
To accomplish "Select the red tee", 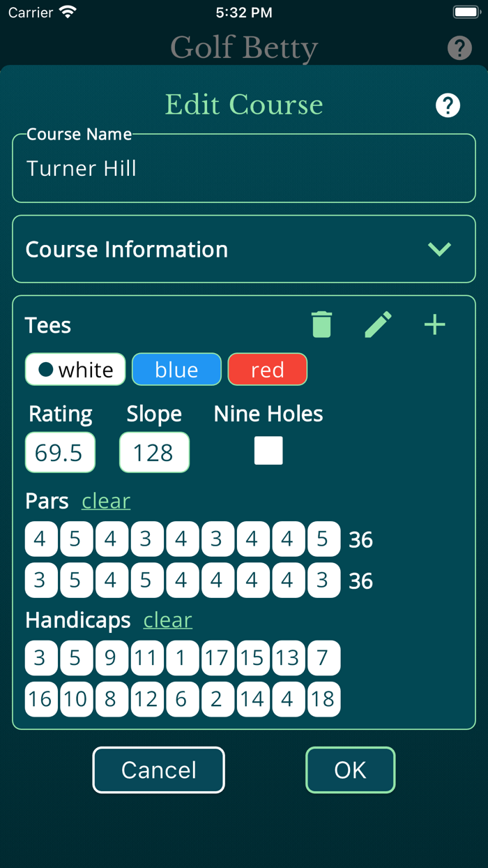I will [267, 369].
